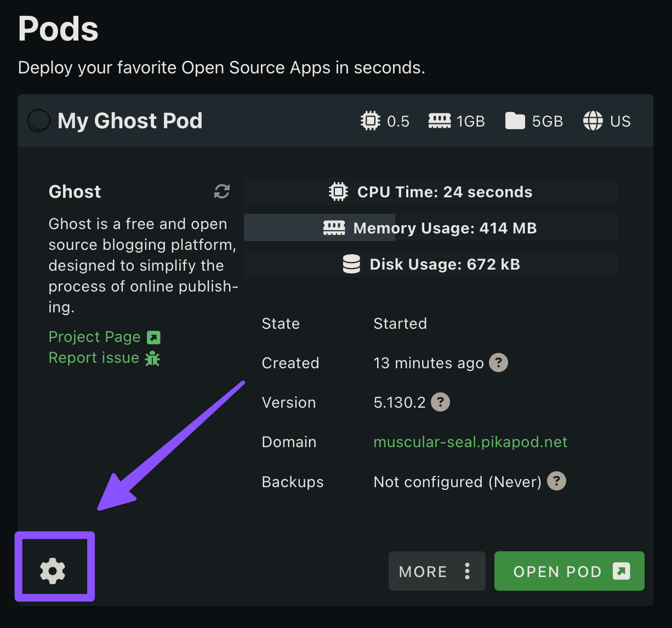Click the Disk Usage stat bar
The width and height of the screenshot is (672, 628).
(430, 264)
